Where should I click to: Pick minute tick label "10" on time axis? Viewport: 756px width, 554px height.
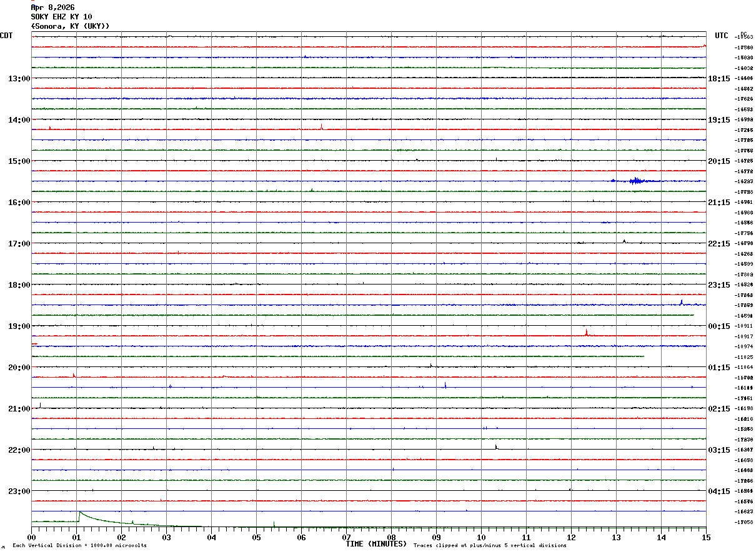coord(482,537)
